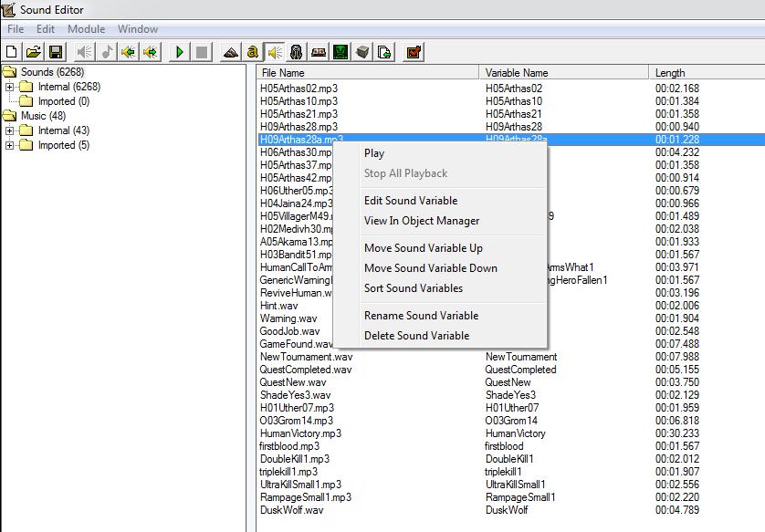The height and width of the screenshot is (532, 765).
Task: Select the H05Arthas21.mp3 file row
Action: pos(511,114)
